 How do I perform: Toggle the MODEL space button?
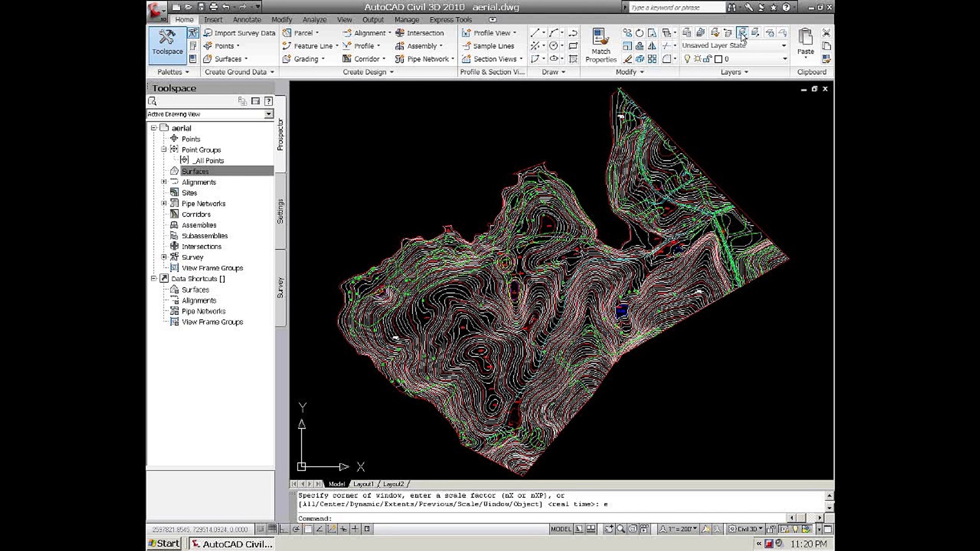[560, 529]
